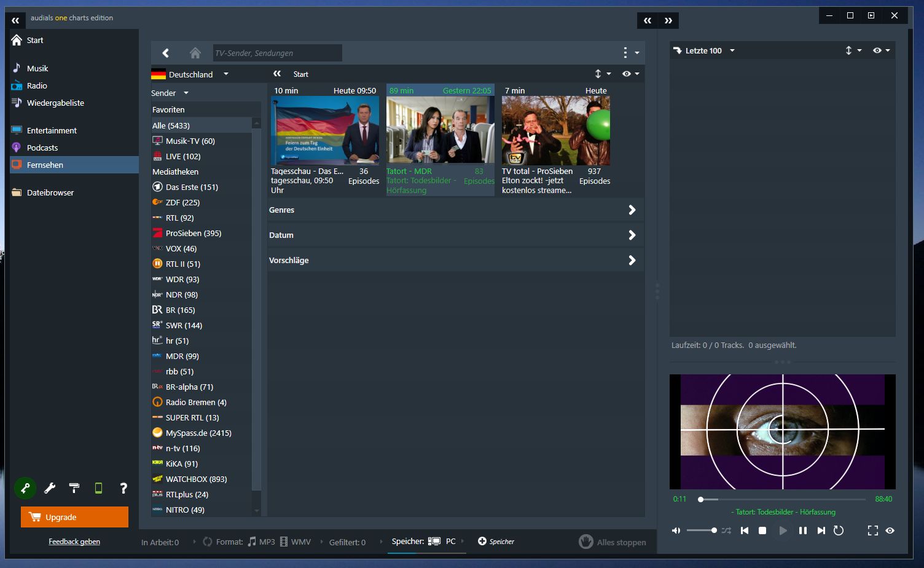Open help question mark icon

(x=123, y=488)
